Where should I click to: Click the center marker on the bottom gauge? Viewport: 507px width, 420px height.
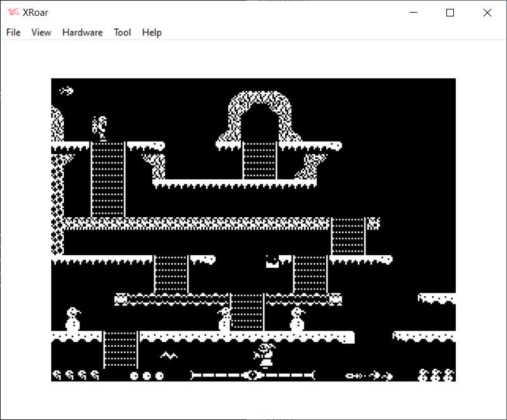252,375
